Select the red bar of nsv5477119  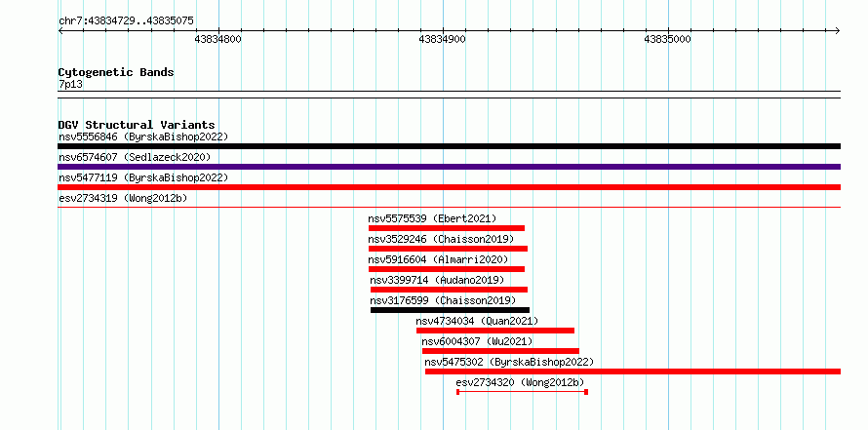coord(449,187)
